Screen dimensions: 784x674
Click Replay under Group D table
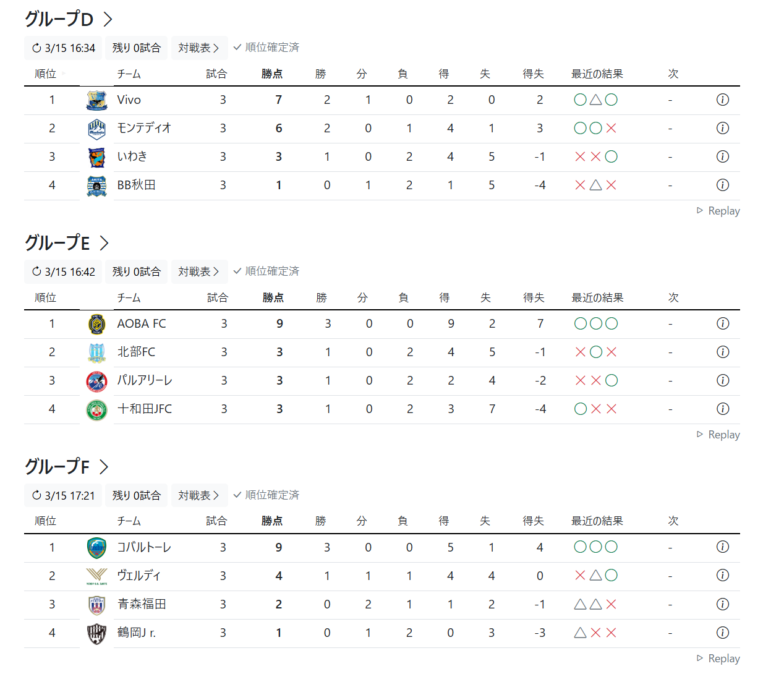[718, 211]
